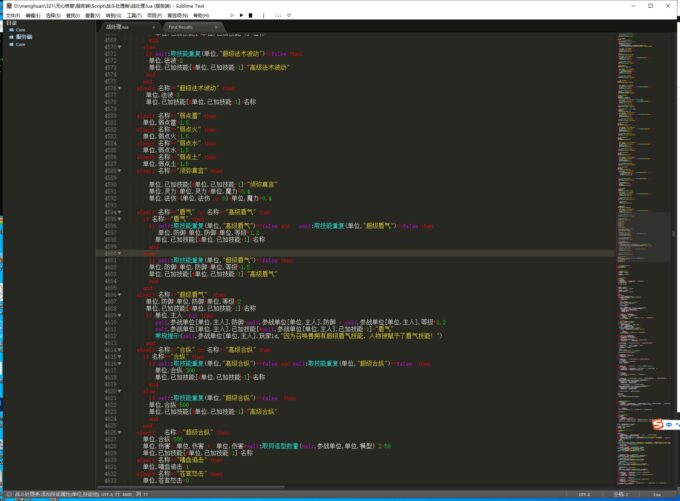Click the status bar panel switcher icon

6,494
